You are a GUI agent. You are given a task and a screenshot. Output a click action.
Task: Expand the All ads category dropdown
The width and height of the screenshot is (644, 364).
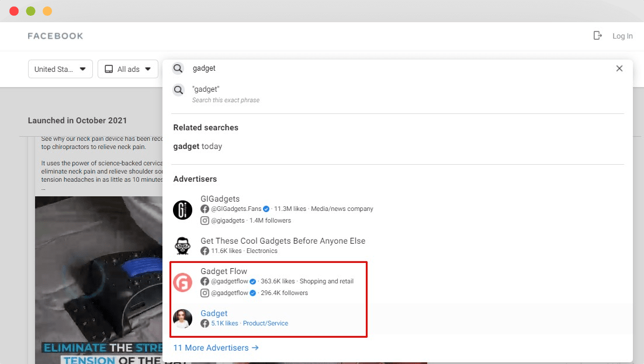click(x=128, y=69)
